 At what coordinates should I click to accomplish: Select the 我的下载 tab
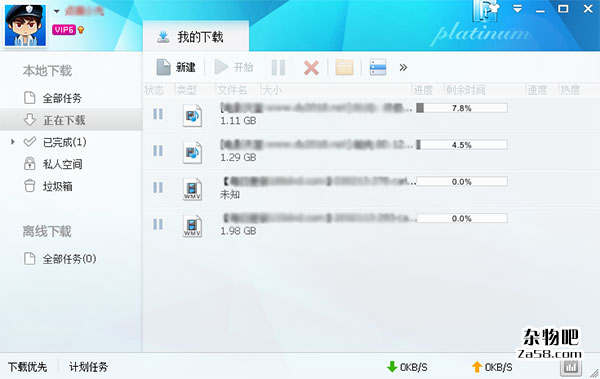(x=196, y=37)
